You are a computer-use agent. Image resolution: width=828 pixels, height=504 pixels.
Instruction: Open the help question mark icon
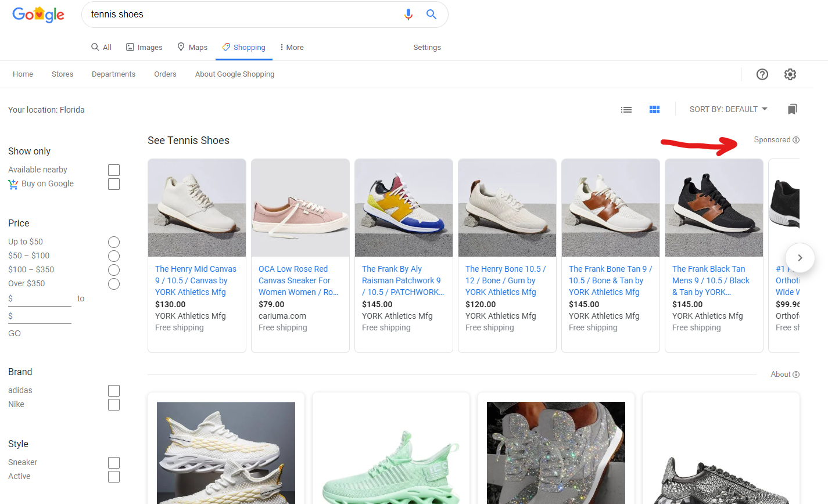[x=762, y=74]
